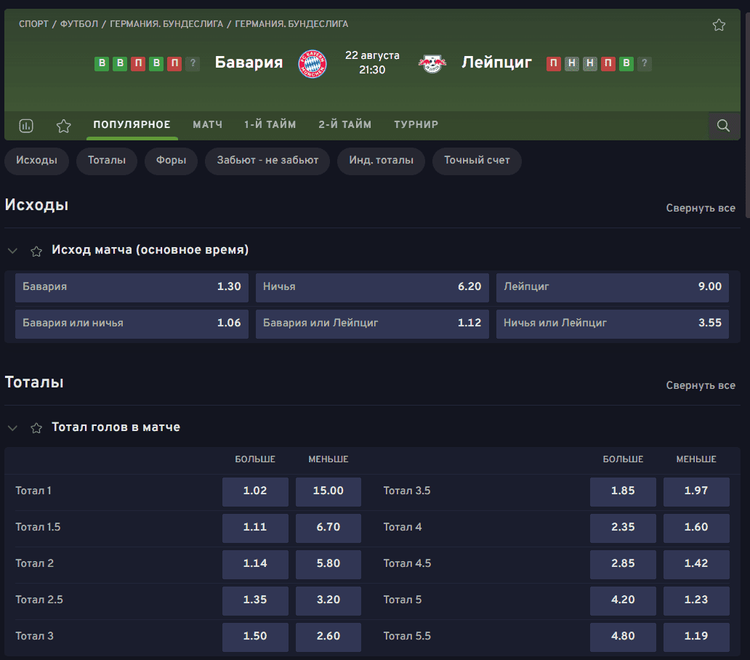Add the match to favorites with the top-right star
The height and width of the screenshot is (660, 750).
(x=719, y=25)
